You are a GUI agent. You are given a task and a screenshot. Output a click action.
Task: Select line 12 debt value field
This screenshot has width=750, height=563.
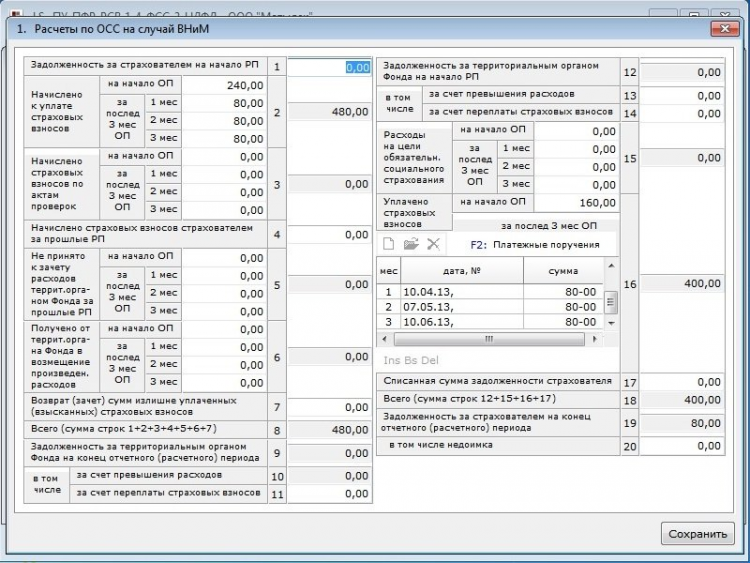(x=682, y=72)
